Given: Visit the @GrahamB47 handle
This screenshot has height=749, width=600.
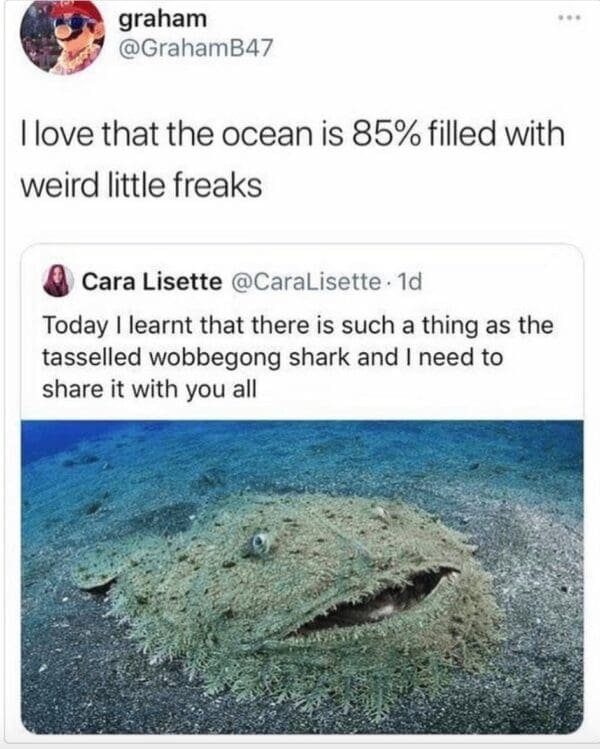Looking at the screenshot, I should coord(195,47).
